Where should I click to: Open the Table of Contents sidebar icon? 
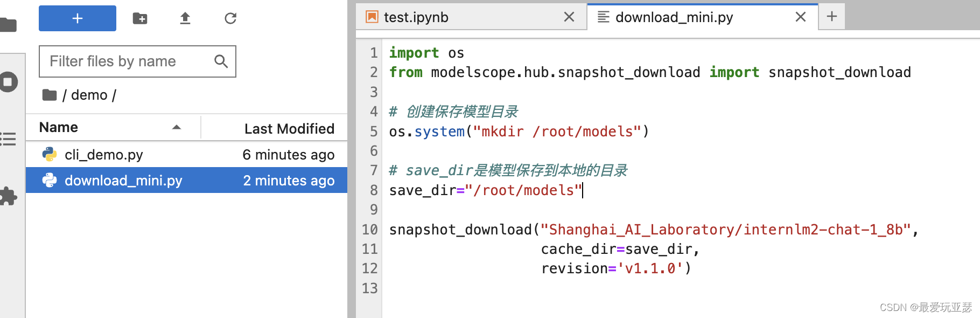pos(8,139)
